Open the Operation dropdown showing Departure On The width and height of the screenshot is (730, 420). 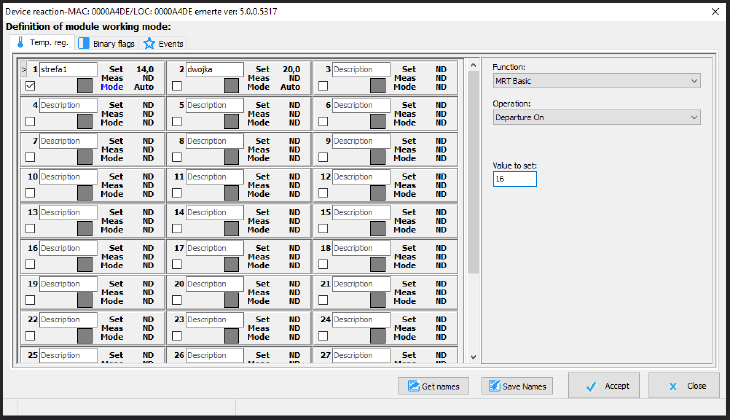click(596, 117)
